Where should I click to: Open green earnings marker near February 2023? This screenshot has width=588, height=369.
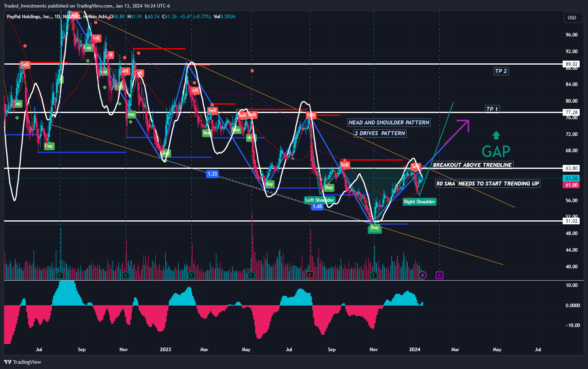click(191, 275)
